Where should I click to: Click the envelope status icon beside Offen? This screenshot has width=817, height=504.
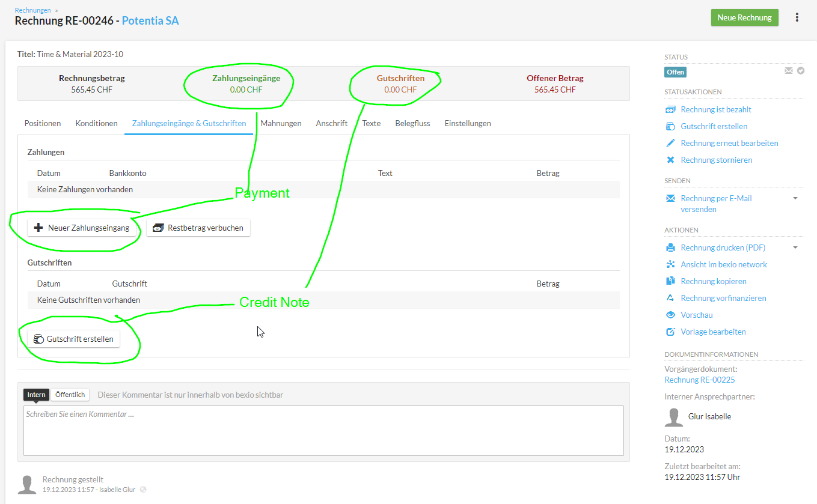pos(789,71)
